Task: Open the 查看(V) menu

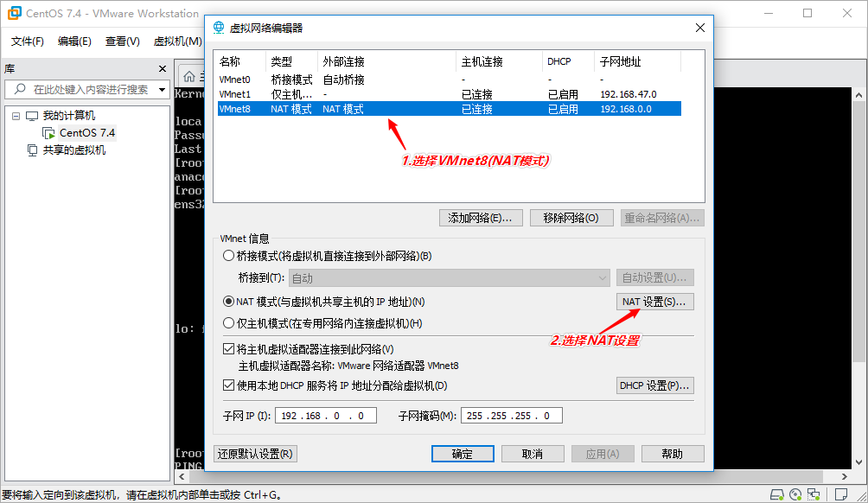Action: (123, 41)
